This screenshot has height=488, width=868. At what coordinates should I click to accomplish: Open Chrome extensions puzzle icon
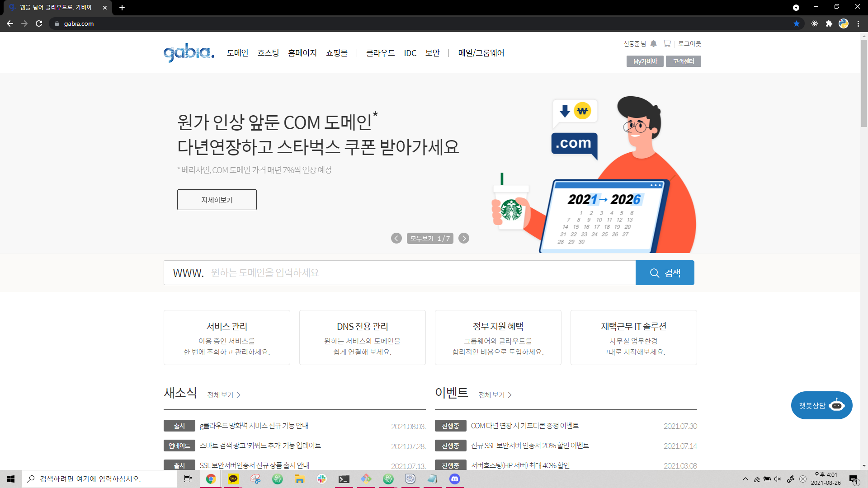(x=829, y=23)
